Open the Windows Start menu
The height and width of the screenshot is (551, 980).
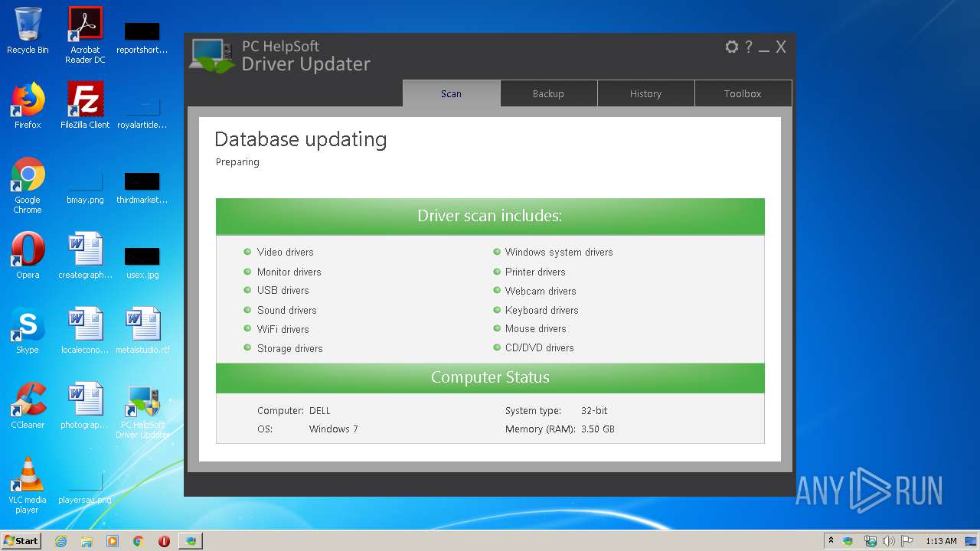(21, 540)
